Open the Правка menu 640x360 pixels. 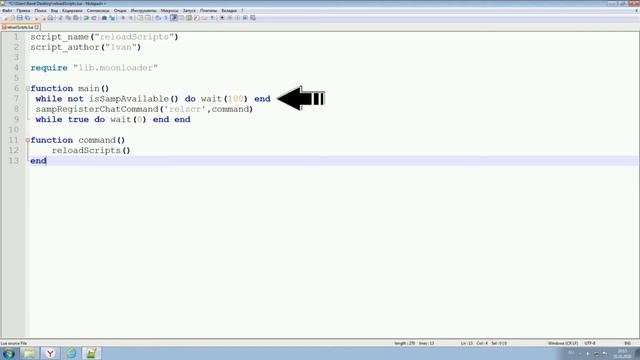coord(23,11)
